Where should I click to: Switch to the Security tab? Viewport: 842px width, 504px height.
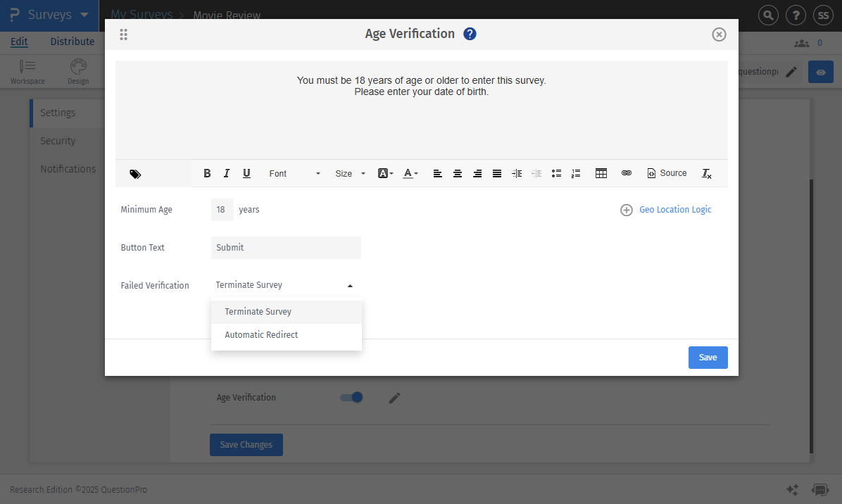(x=57, y=140)
